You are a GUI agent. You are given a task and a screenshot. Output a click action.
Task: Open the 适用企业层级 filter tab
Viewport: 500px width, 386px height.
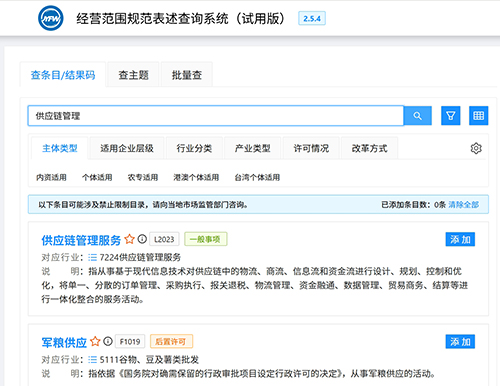[127, 148]
